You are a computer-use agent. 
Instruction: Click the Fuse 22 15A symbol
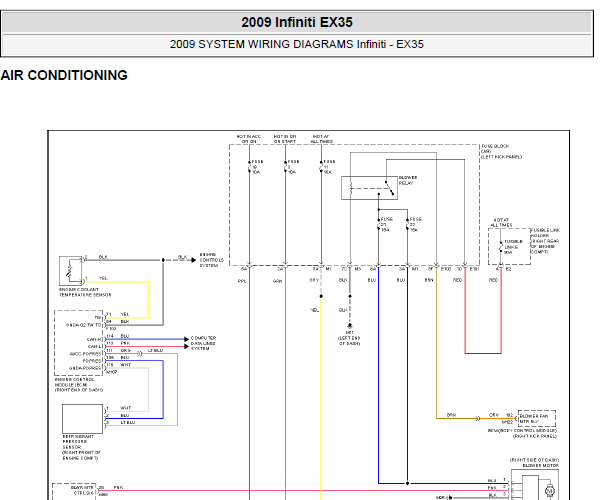(x=408, y=225)
